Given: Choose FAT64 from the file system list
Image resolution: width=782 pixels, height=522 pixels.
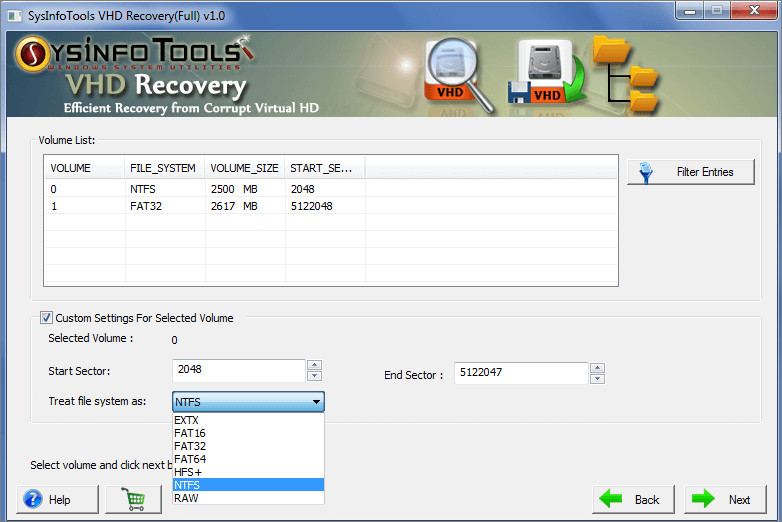Looking at the screenshot, I should pyautogui.click(x=248, y=459).
